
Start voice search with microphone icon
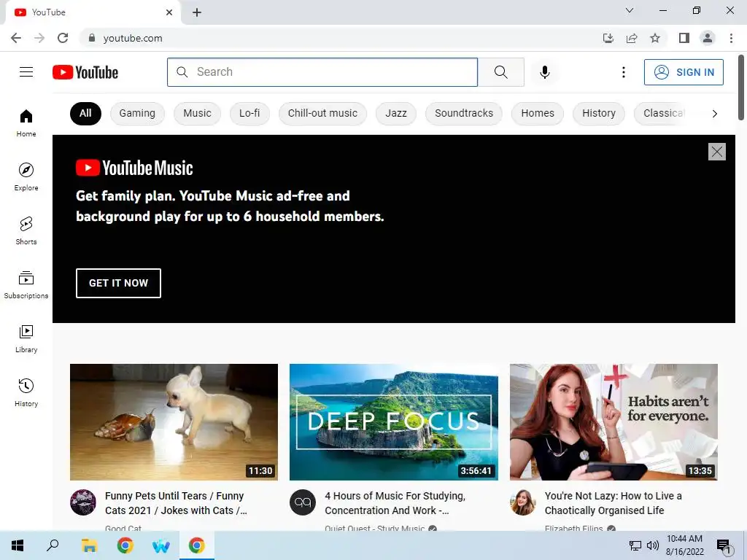544,72
